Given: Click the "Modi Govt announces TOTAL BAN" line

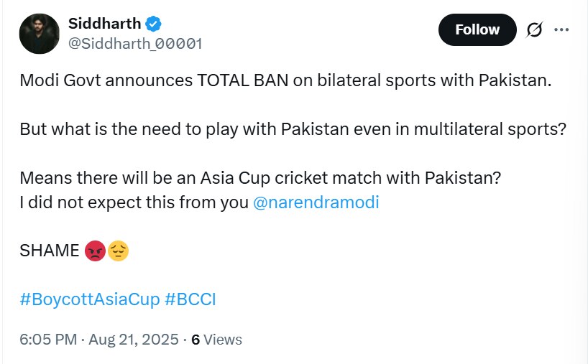Looking at the screenshot, I should (285, 80).
